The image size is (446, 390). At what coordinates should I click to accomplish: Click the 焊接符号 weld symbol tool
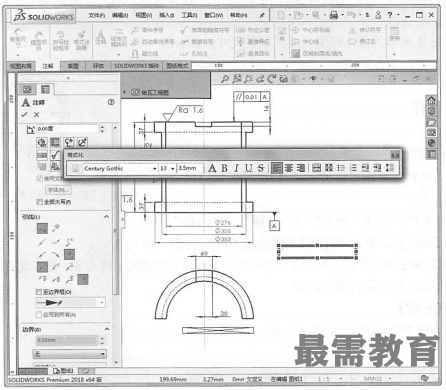pyautogui.click(x=197, y=42)
